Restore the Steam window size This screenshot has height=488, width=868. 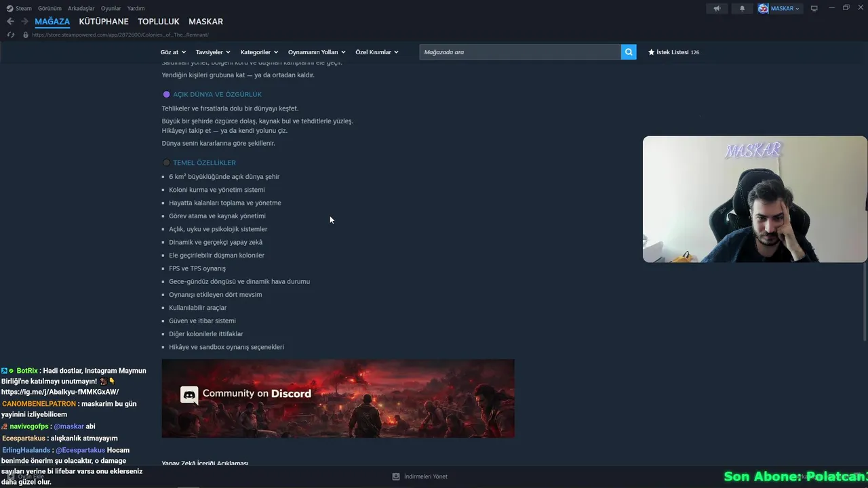coord(846,8)
